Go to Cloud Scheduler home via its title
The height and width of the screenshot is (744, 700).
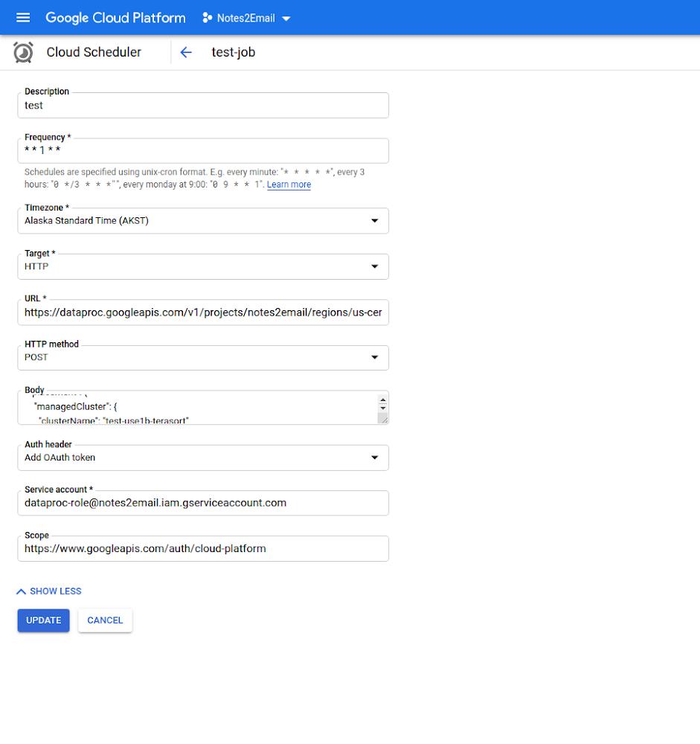coord(92,52)
